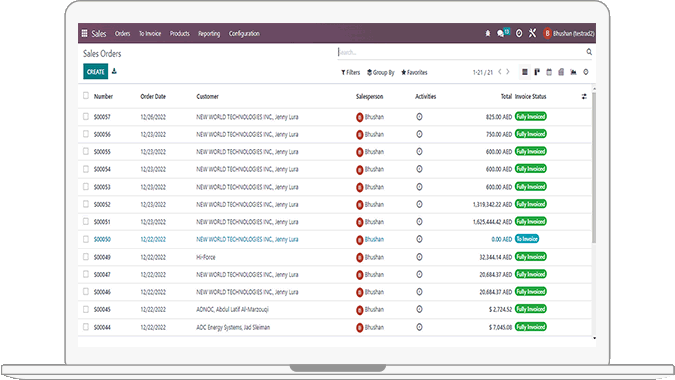Screen dimensions: 675x380
Task: Click customer ADNOC, Abdul Latif Al-Marzouqi
Action: point(232,309)
